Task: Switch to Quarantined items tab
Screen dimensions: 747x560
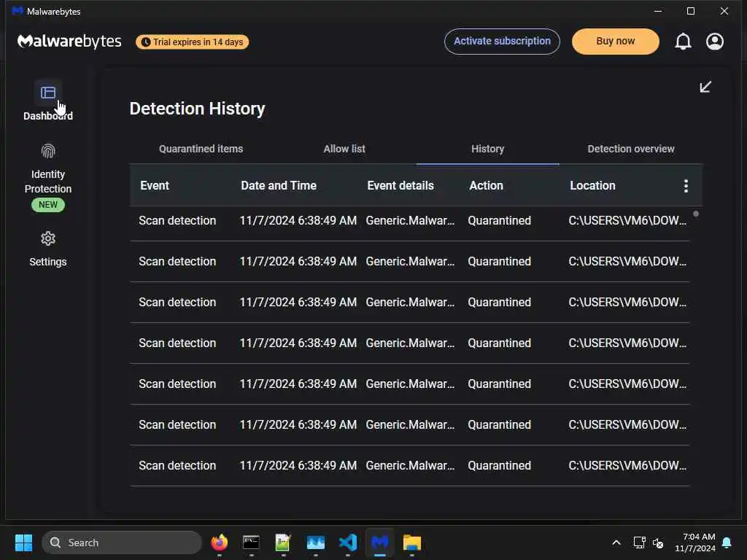Action: click(201, 149)
